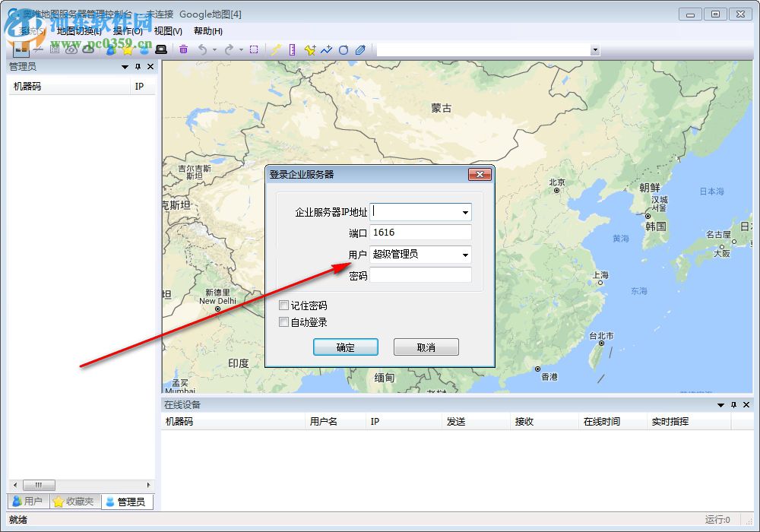Switch to the 收藏夹 tab
Image resolution: width=760 pixels, height=532 pixels.
pos(74,501)
